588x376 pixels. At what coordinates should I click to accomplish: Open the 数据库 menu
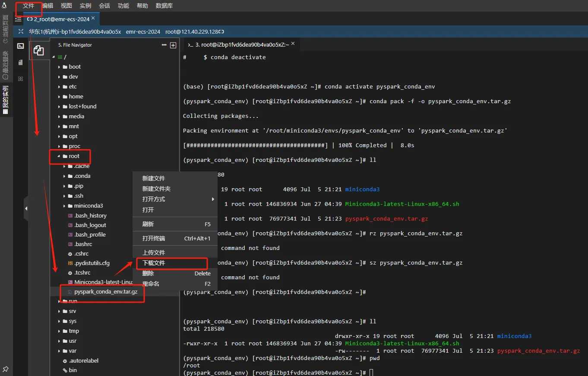point(164,6)
